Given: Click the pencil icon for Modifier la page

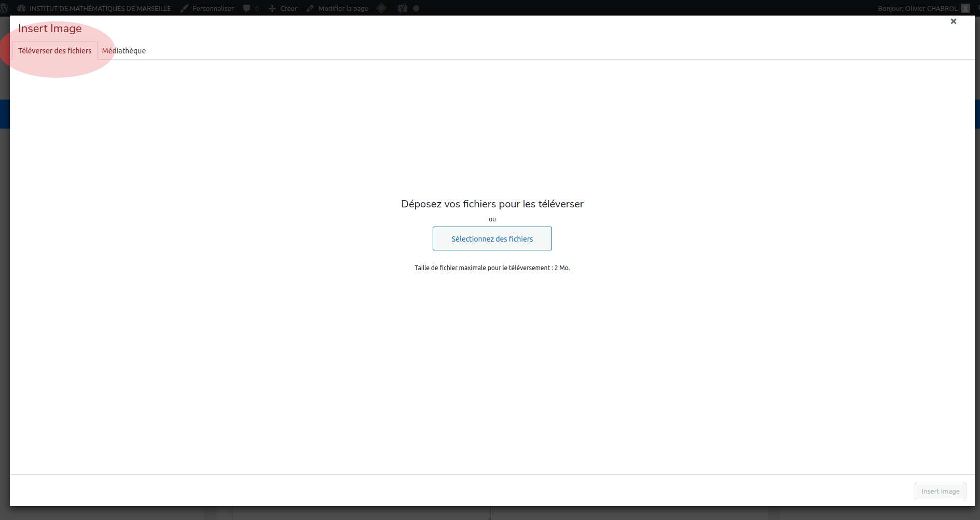Looking at the screenshot, I should [x=310, y=8].
